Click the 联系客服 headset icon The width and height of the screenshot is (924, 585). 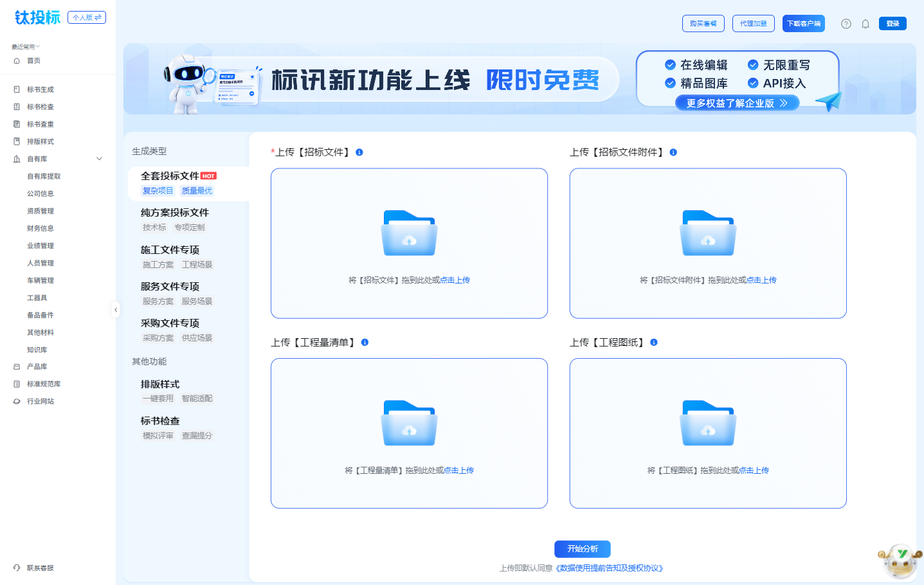coord(17,568)
